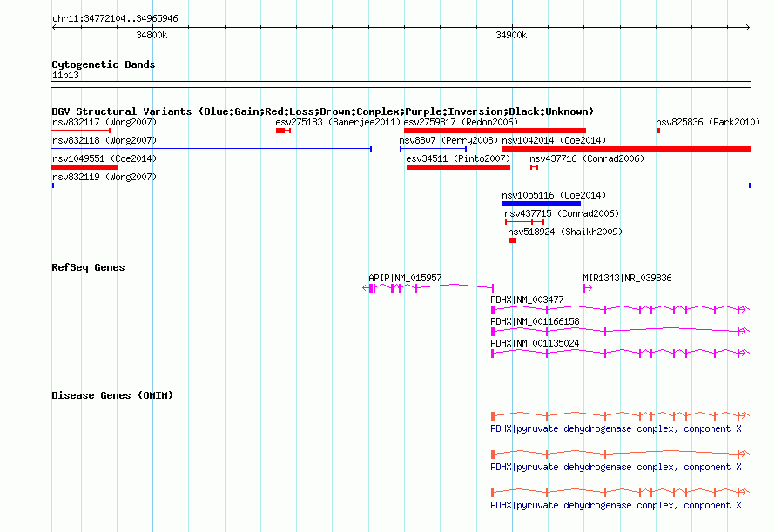Image resolution: width=775 pixels, height=532 pixels.
Task: Open the nsv8807 (Perry2008) variant label
Action: tap(448, 140)
